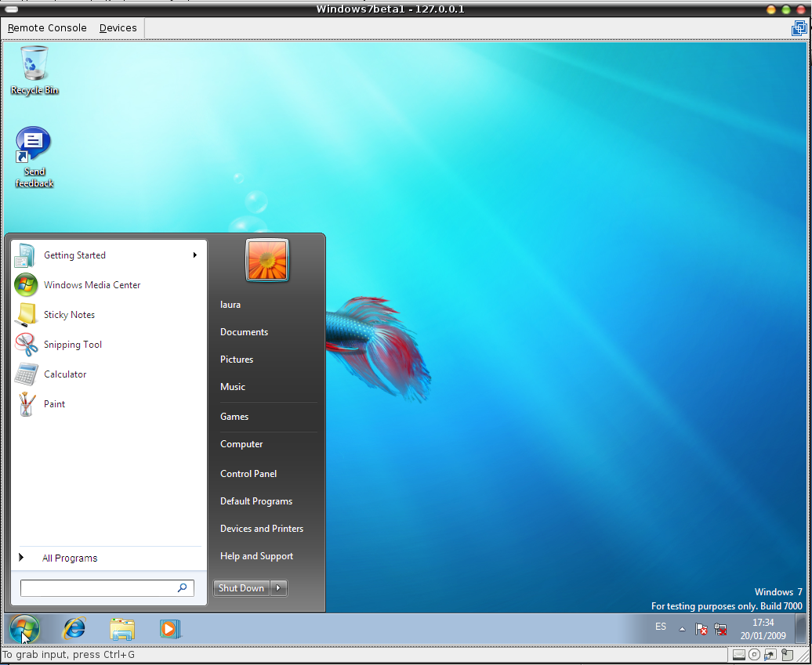Open Games from the Start menu
The width and height of the screenshot is (812, 665).
coord(234,417)
